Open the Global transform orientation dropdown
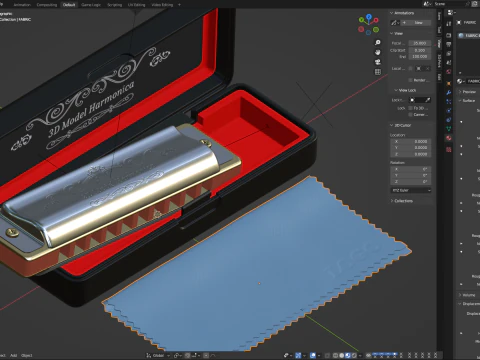Screen dimensions: 480x360 pos(158,355)
